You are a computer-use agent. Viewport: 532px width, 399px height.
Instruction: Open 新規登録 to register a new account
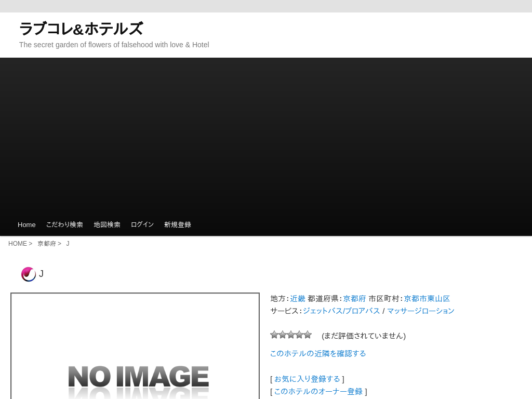pyautogui.click(x=178, y=225)
